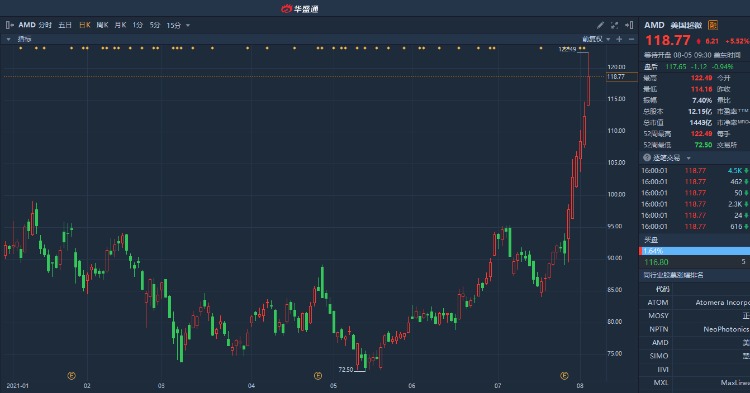Collapse the indicator row triangle at left
750x393 pixels.
coord(9,39)
